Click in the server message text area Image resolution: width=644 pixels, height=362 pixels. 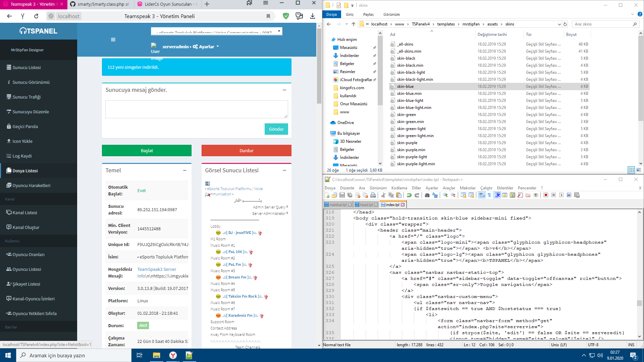[197, 109]
